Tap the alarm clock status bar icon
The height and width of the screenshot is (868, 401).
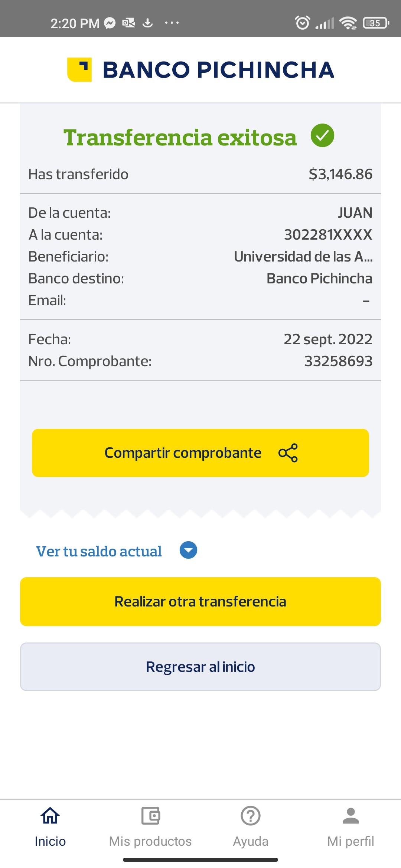coord(302,23)
